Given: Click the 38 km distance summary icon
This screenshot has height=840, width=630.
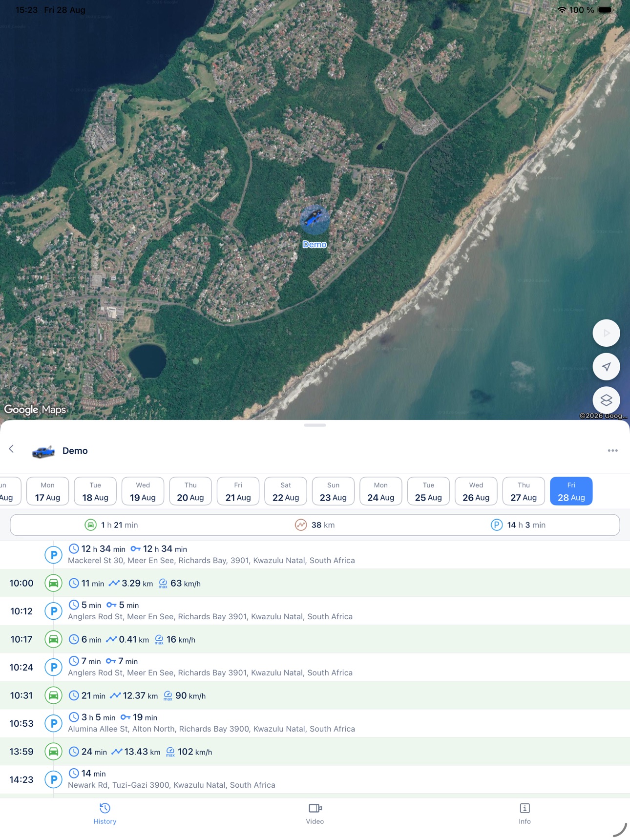Looking at the screenshot, I should point(301,525).
